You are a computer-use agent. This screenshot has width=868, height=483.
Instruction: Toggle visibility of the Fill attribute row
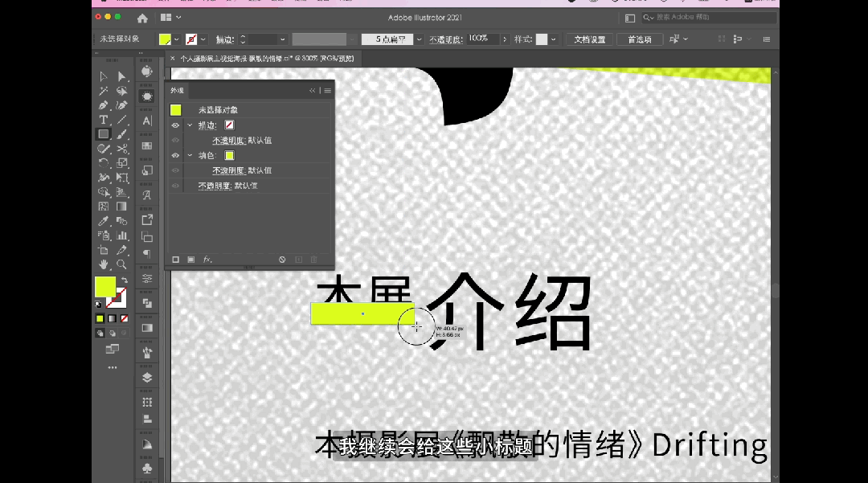pyautogui.click(x=175, y=155)
